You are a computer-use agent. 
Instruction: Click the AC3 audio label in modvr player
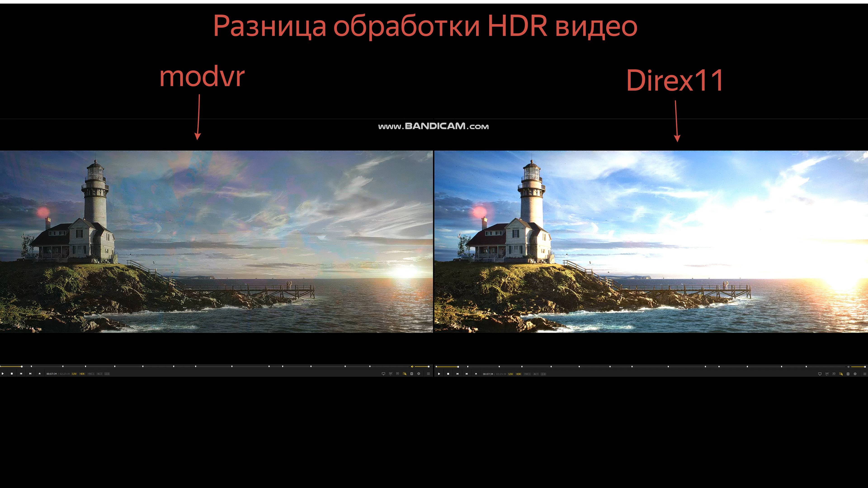[x=100, y=374]
